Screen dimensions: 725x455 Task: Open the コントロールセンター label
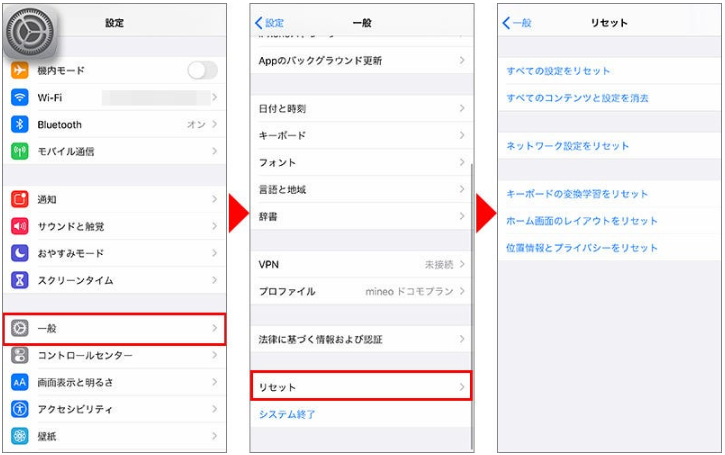pos(85,355)
